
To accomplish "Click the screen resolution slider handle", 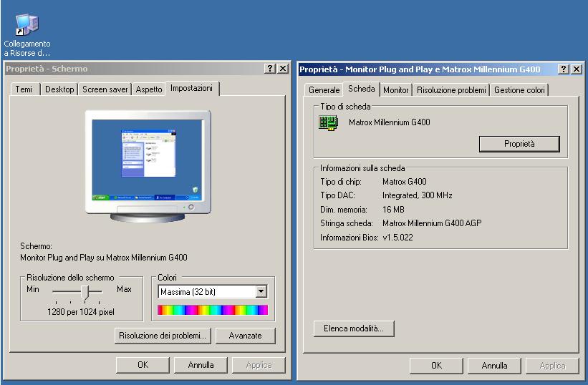I will tap(85, 293).
